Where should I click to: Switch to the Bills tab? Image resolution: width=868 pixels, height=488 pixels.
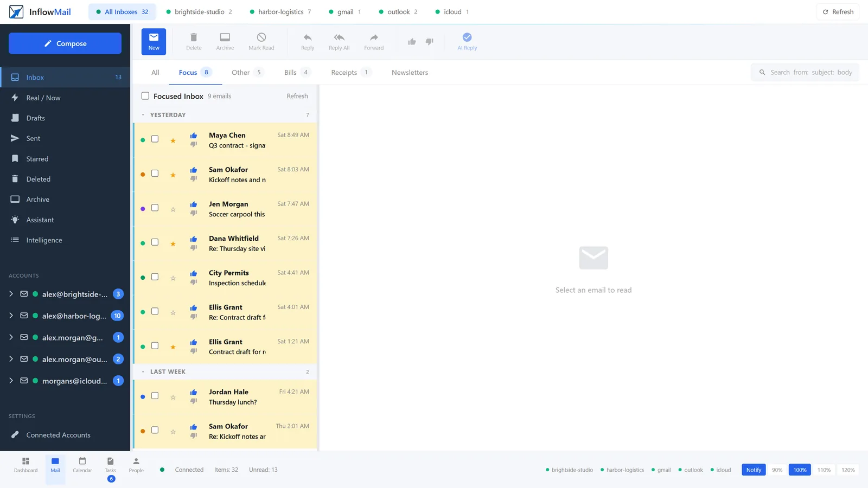[x=297, y=73]
